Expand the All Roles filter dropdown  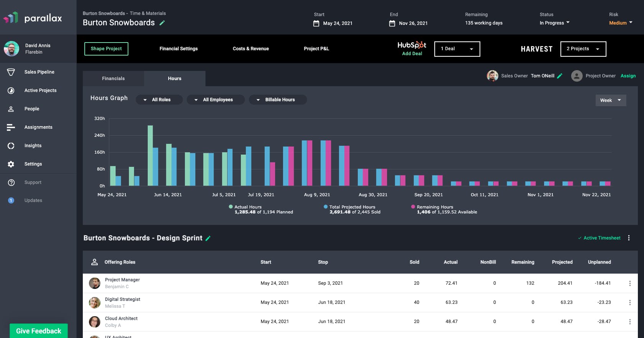click(x=159, y=100)
